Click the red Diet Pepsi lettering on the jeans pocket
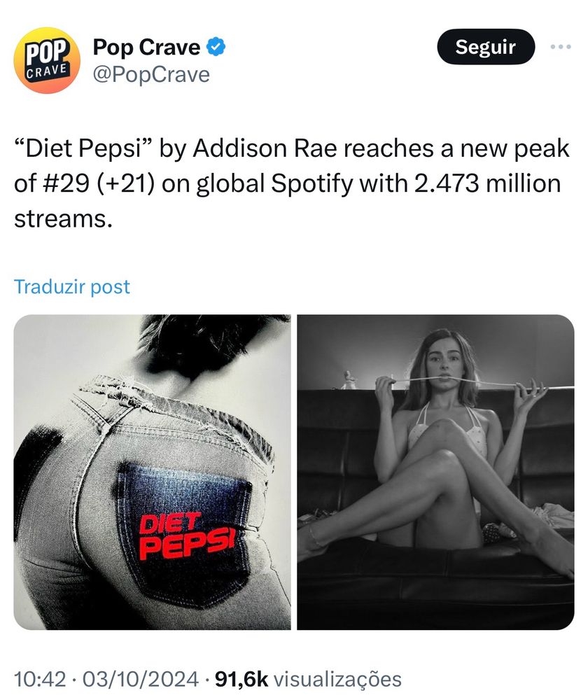 tap(187, 535)
